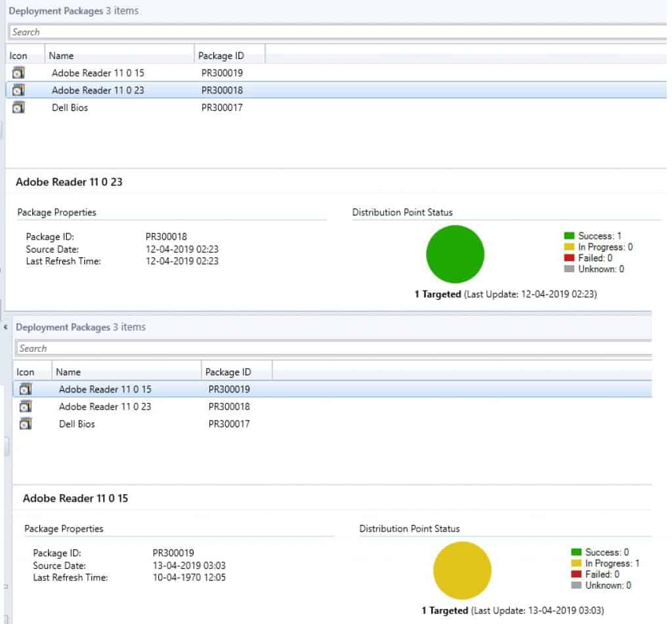Click the top Deployment Packages search field

pos(338,32)
